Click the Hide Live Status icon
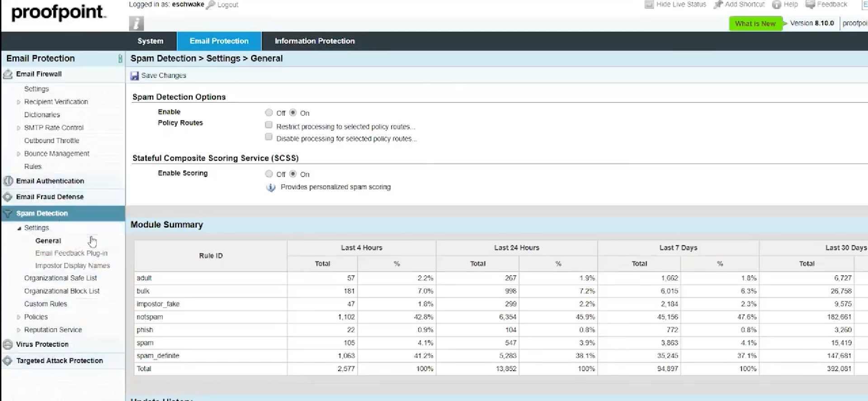The image size is (868, 401). (649, 5)
